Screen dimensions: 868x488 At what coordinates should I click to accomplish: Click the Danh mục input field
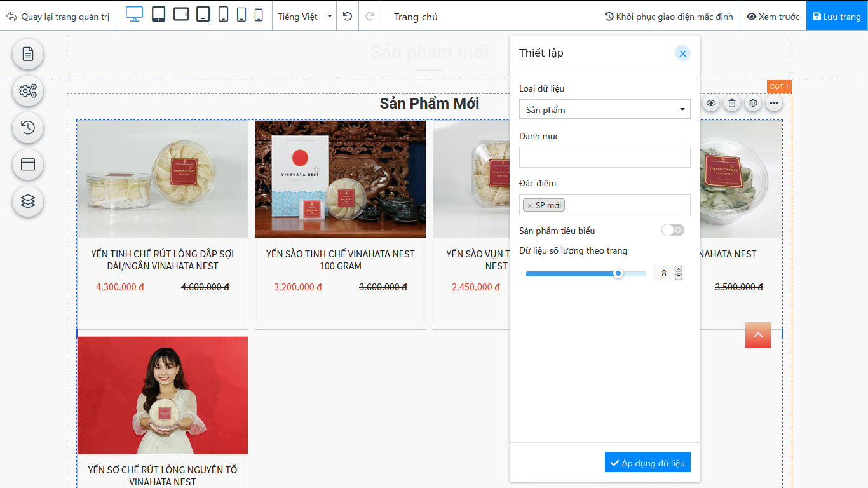click(605, 157)
